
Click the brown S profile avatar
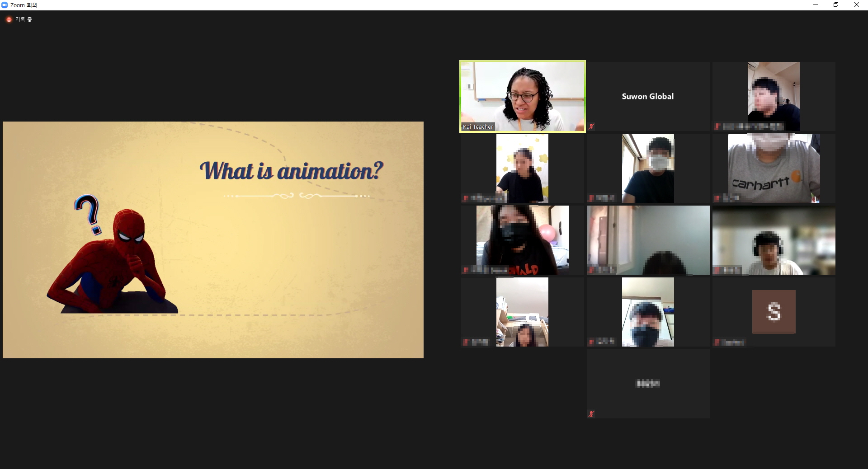click(x=774, y=312)
